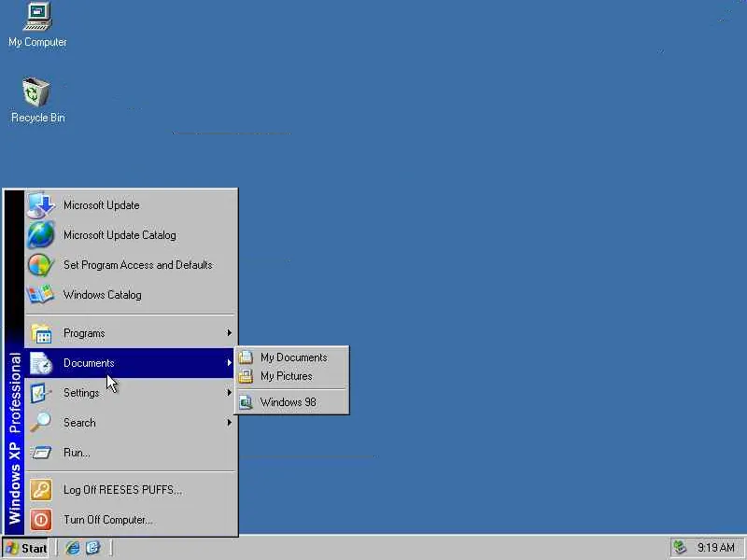747x560 pixels.
Task: Click the Microsoft Update icon
Action: [x=41, y=205]
